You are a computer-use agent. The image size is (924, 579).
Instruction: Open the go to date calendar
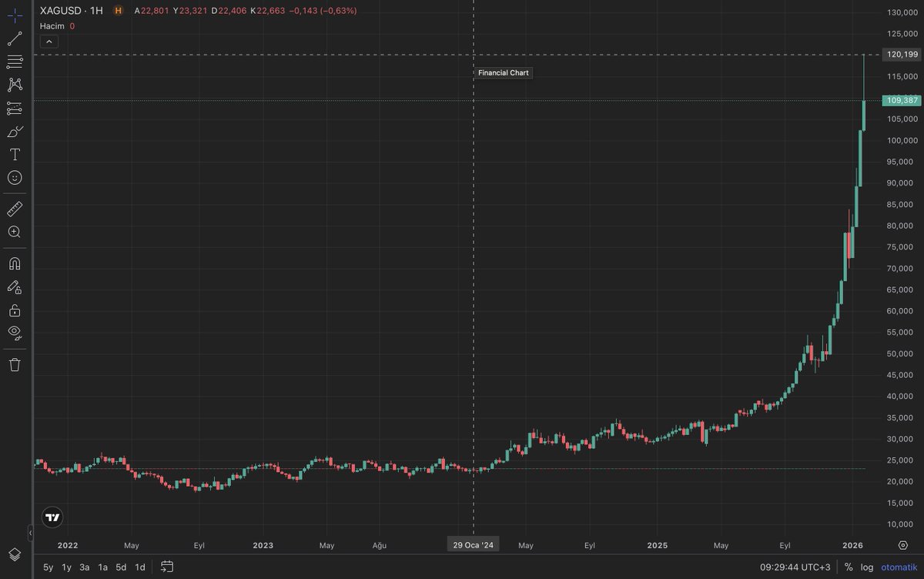(x=167, y=567)
